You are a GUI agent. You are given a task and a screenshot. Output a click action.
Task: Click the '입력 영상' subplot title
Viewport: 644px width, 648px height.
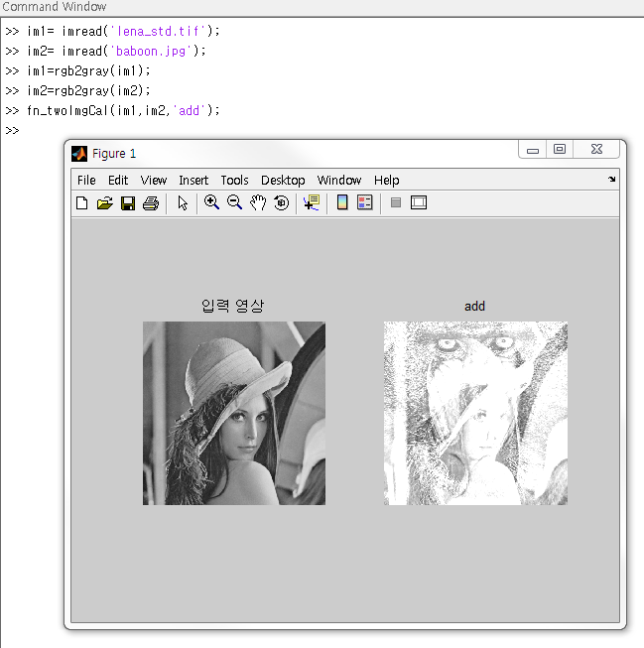[x=232, y=306]
